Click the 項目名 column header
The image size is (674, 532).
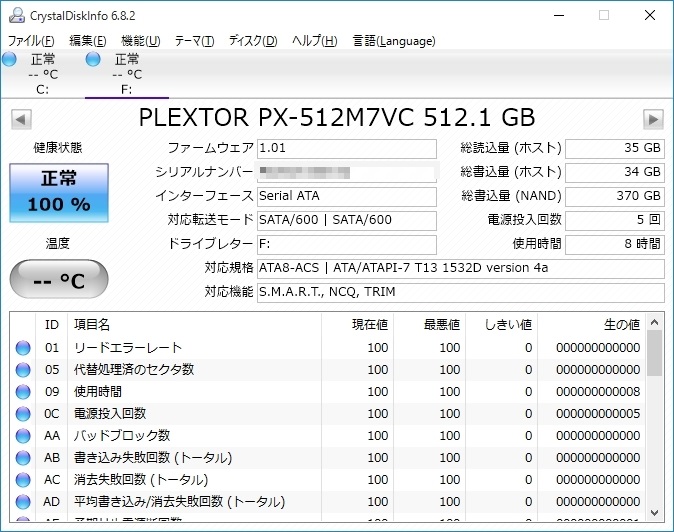coord(194,324)
